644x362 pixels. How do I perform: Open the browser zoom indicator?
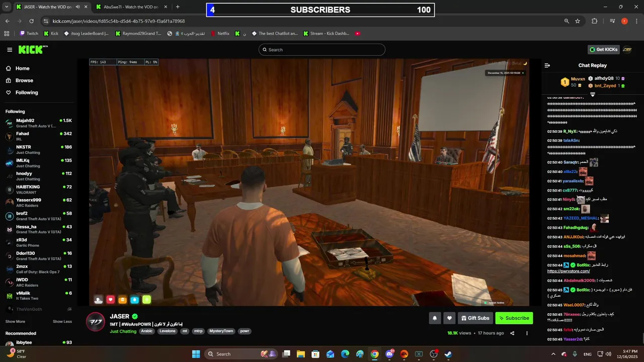pos(567,21)
